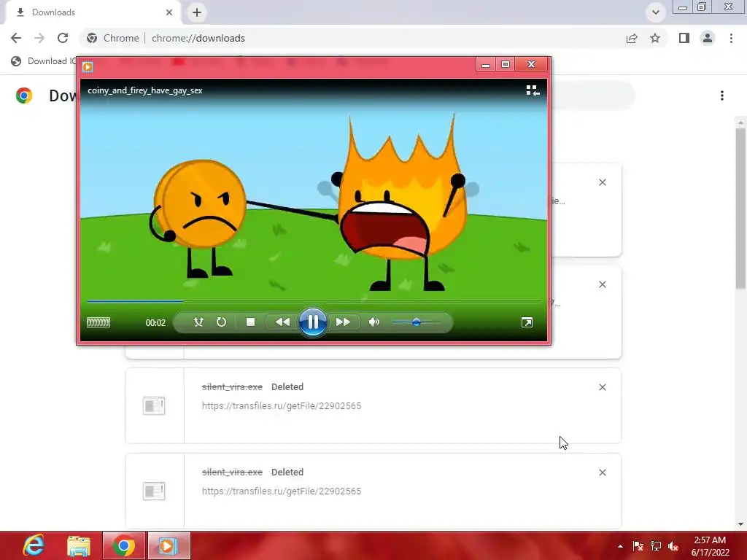The width and height of the screenshot is (747, 560).
Task: Open the Downloads page more actions menu
Action: click(x=722, y=96)
